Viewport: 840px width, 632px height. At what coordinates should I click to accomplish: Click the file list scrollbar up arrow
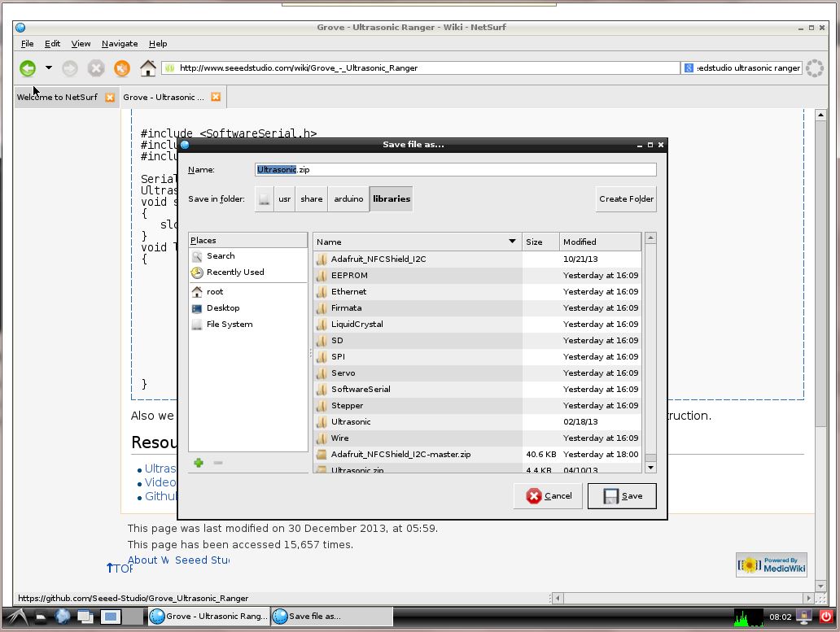click(650, 238)
